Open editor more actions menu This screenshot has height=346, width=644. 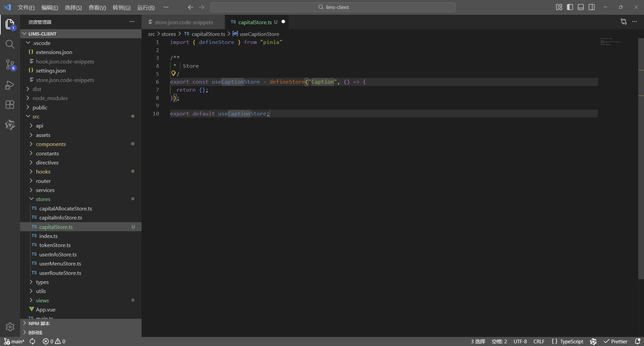click(635, 22)
